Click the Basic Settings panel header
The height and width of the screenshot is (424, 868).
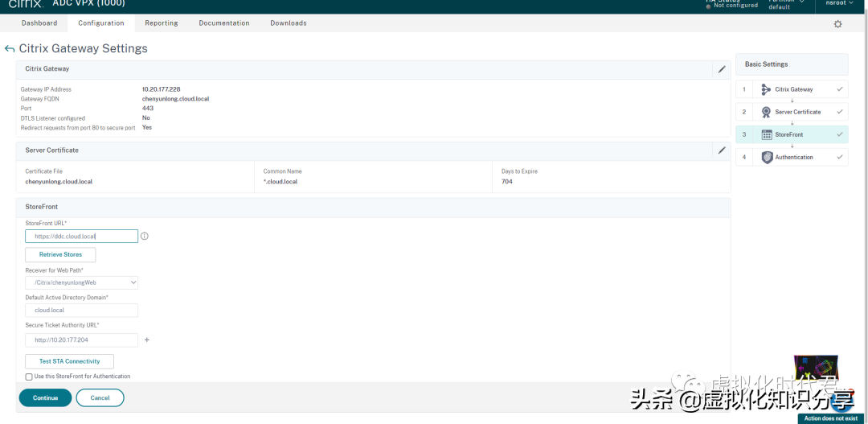coord(792,64)
